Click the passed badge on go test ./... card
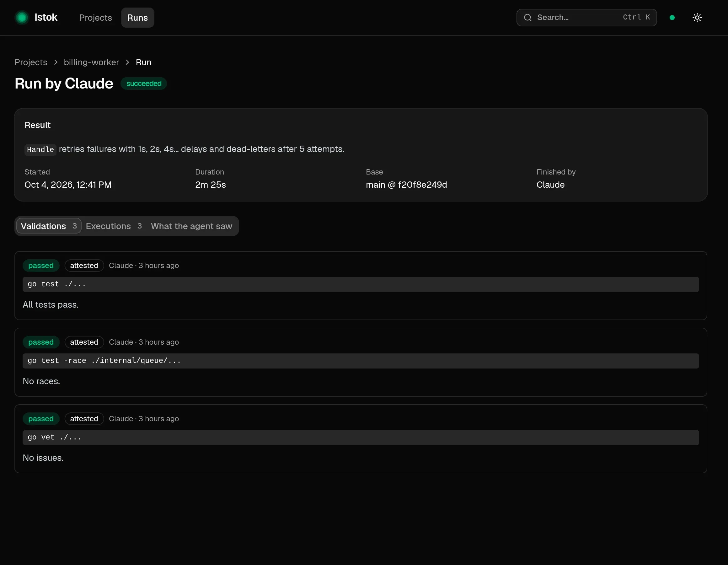The height and width of the screenshot is (565, 728). point(41,266)
